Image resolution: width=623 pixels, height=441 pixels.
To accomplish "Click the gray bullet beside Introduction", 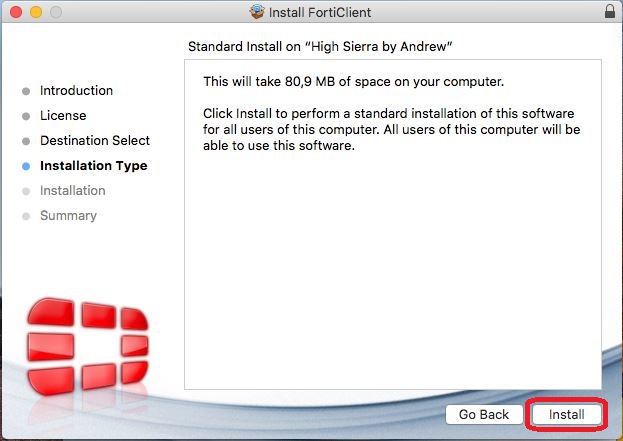I will (x=26, y=92).
